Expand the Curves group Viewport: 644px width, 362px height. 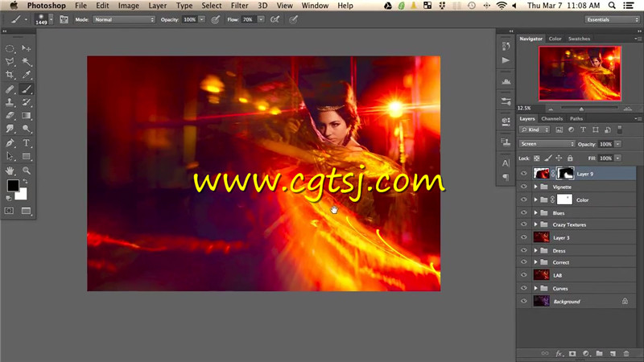535,288
